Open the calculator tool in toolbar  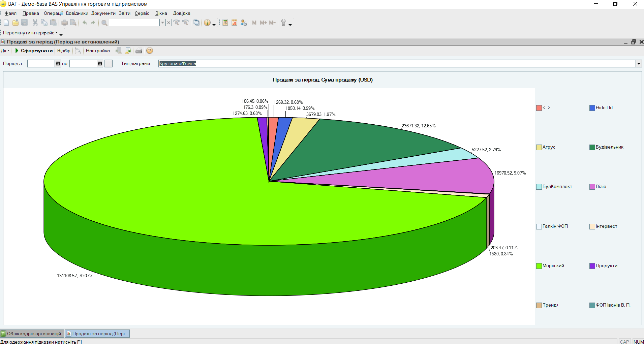pyautogui.click(x=225, y=23)
